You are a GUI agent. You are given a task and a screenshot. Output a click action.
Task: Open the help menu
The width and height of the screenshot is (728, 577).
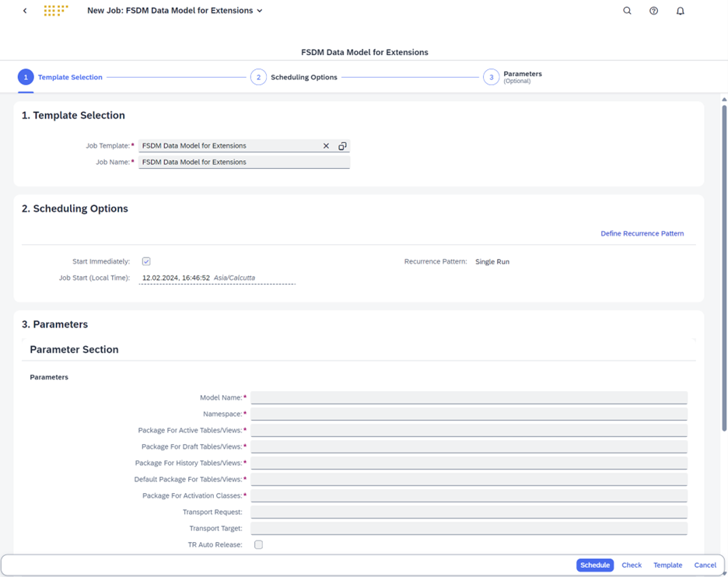pyautogui.click(x=653, y=11)
